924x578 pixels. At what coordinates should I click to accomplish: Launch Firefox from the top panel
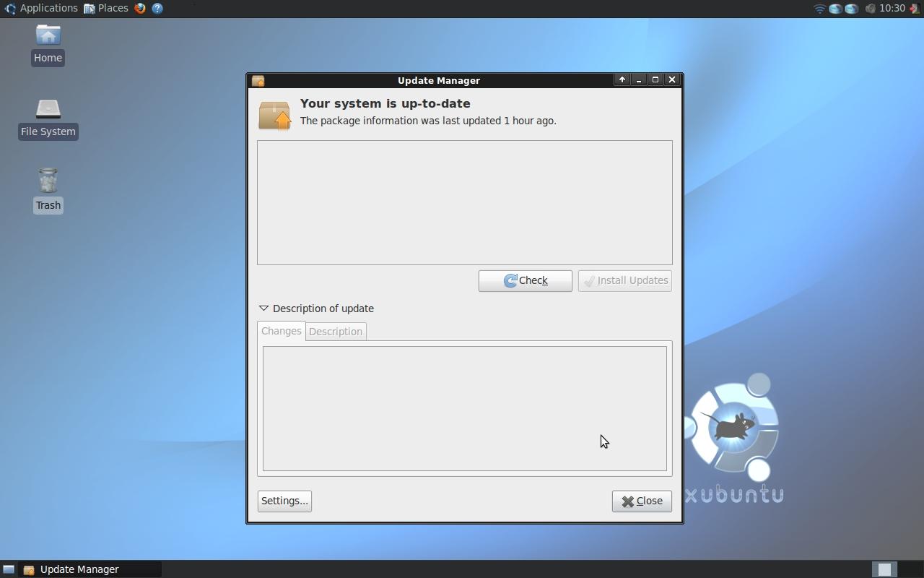(140, 8)
